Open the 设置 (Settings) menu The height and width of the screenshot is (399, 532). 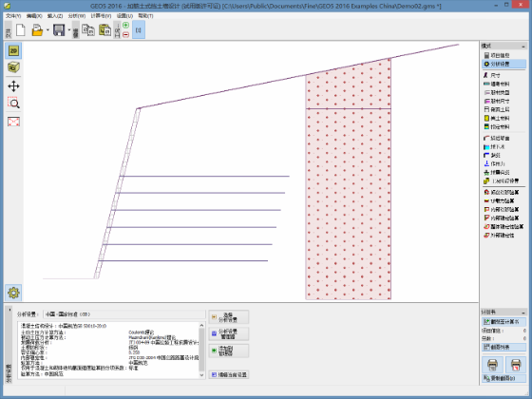pyautogui.click(x=124, y=15)
